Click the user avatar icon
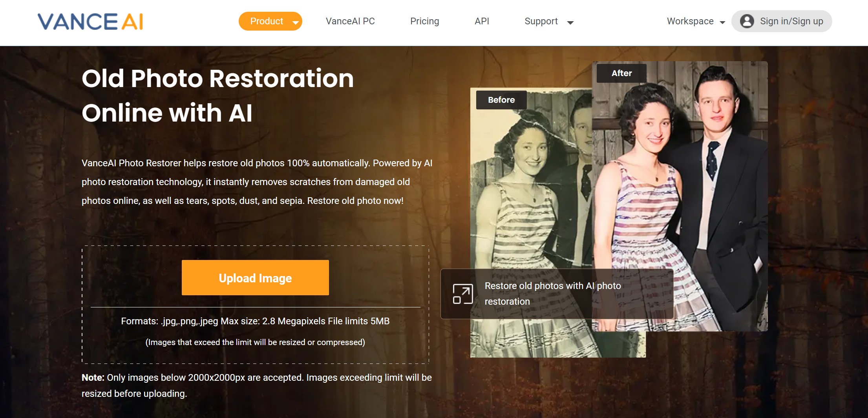The width and height of the screenshot is (868, 418). pyautogui.click(x=747, y=21)
